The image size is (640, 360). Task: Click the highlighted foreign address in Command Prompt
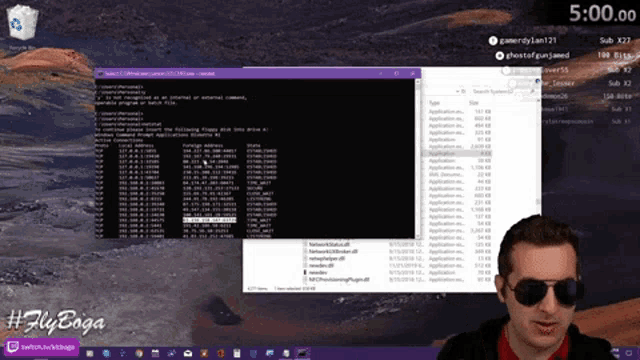pyautogui.click(x=209, y=220)
